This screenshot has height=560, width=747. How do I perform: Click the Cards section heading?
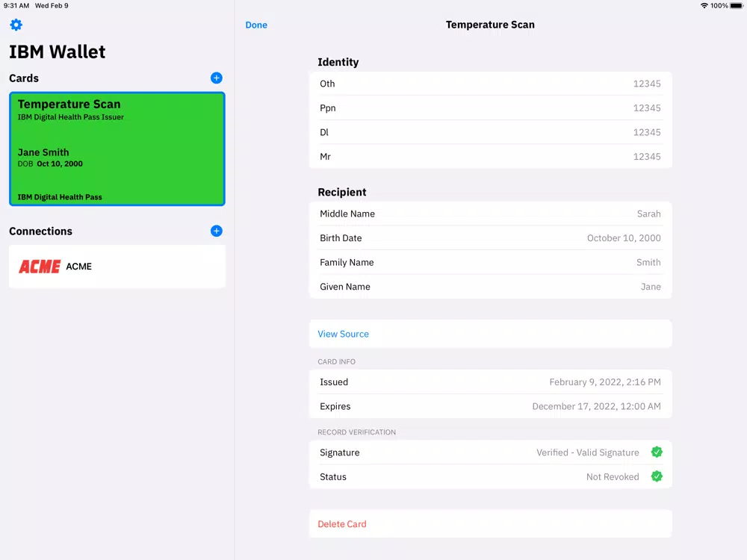[24, 78]
